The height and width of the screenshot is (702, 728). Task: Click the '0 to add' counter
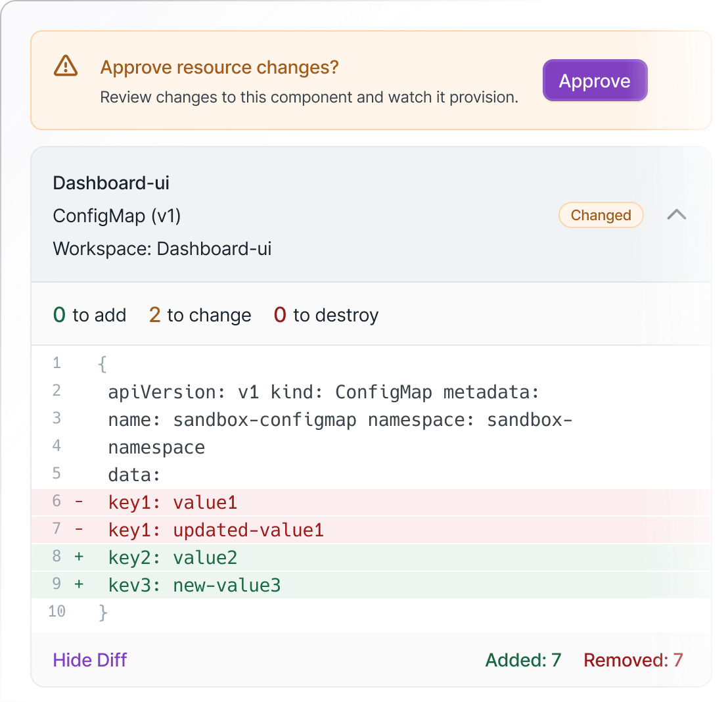(x=89, y=315)
